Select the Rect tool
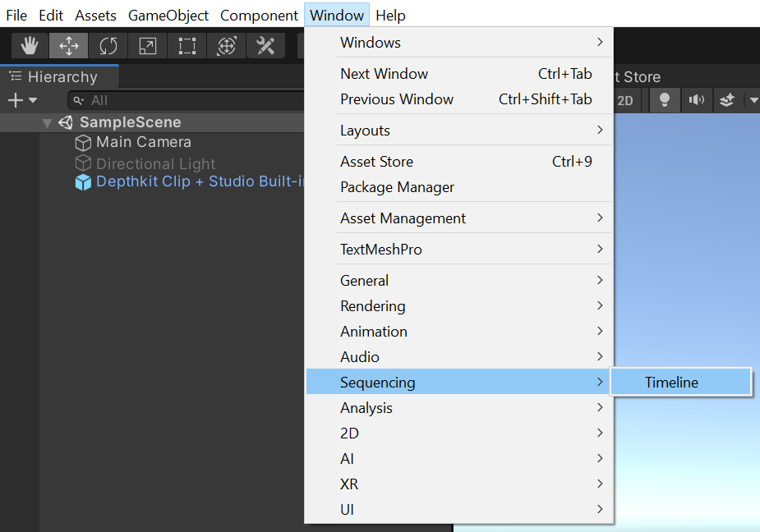This screenshot has height=532, width=760. [187, 46]
